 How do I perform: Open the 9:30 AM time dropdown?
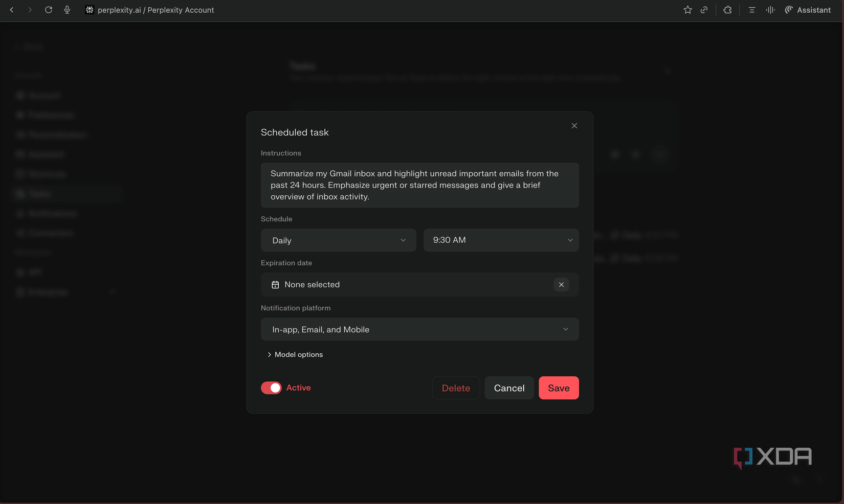click(501, 240)
